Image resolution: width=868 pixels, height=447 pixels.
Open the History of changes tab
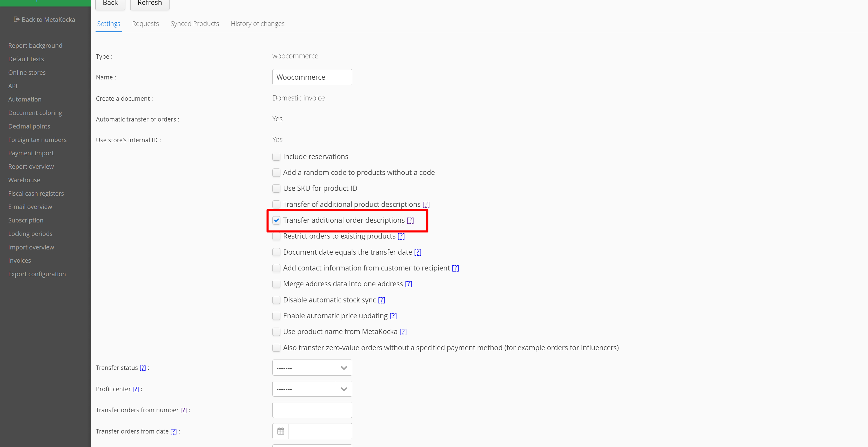click(x=257, y=24)
